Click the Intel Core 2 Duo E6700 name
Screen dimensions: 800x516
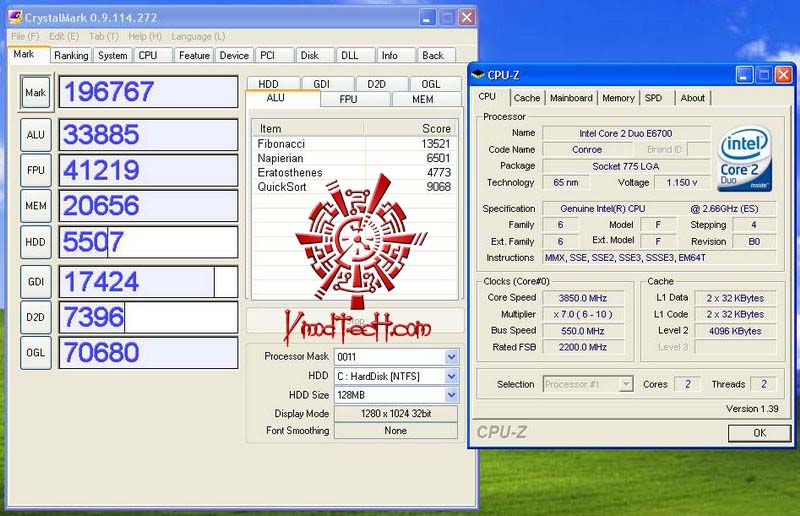[x=626, y=133]
